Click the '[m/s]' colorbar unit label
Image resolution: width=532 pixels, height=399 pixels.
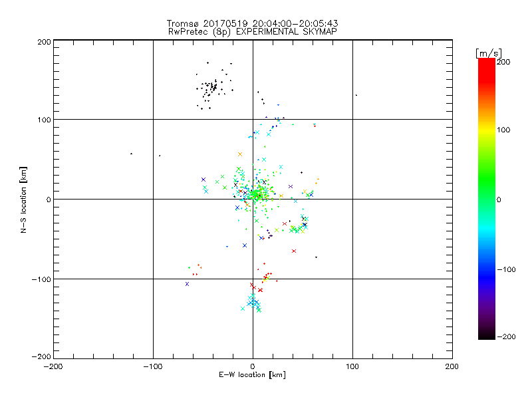489,53
